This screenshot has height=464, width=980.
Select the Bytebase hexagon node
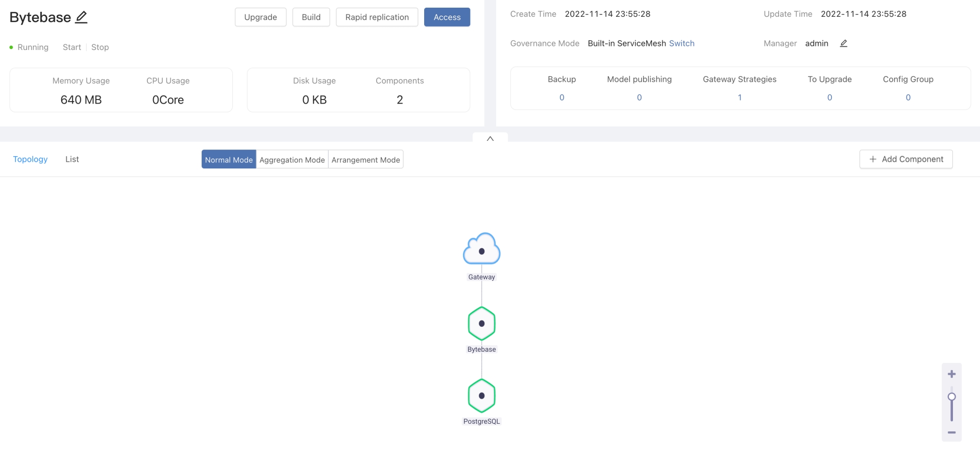(482, 324)
